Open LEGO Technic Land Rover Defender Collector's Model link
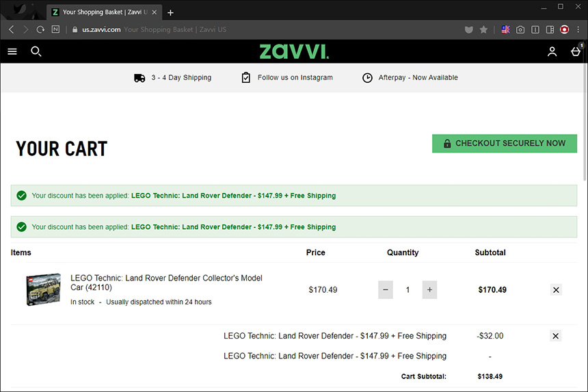Viewport: 588px width, 392px height. pos(166,283)
